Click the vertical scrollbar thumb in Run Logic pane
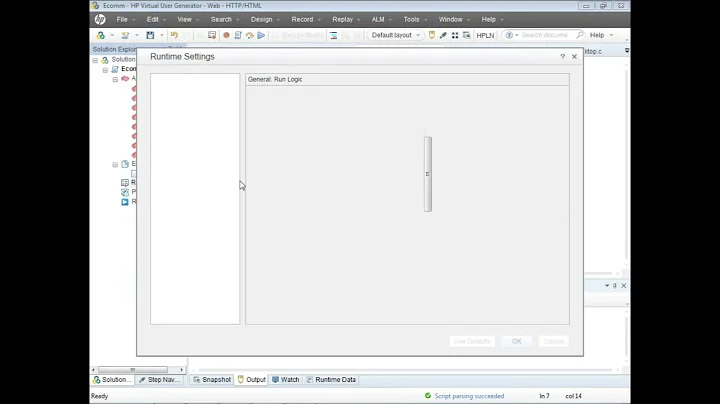This screenshot has height=404, width=720. point(428,174)
